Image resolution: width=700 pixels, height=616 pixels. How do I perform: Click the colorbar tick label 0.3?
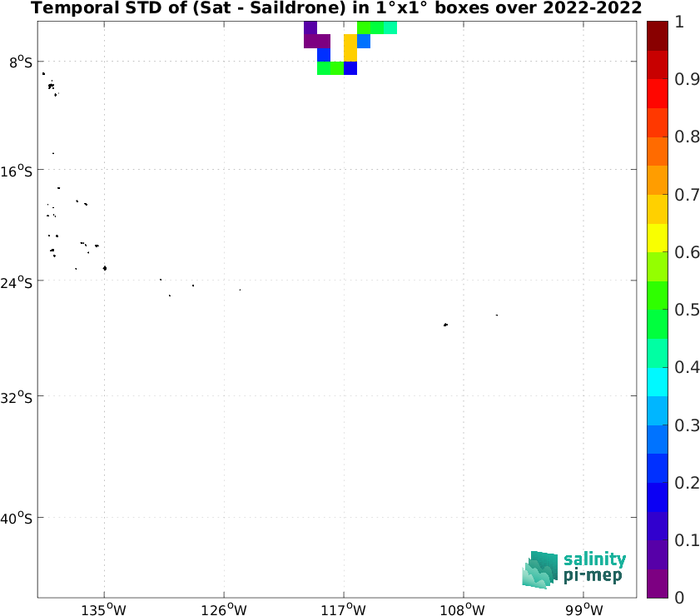tap(687, 425)
